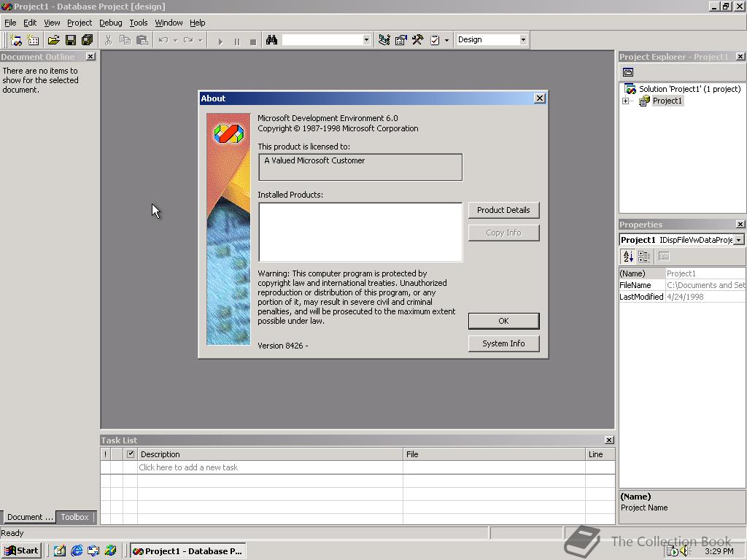Viewport: 747px width, 560px height.
Task: Click the Cut scissors icon
Action: [108, 40]
